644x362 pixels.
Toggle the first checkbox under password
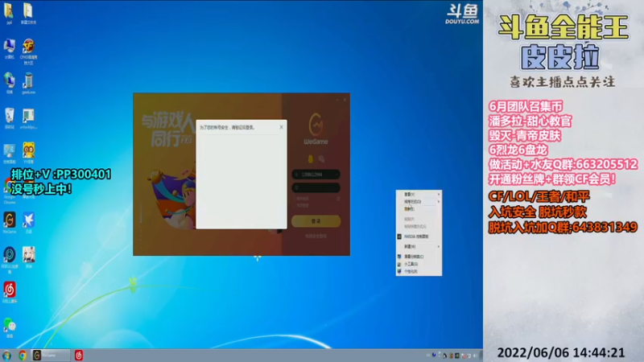click(295, 199)
